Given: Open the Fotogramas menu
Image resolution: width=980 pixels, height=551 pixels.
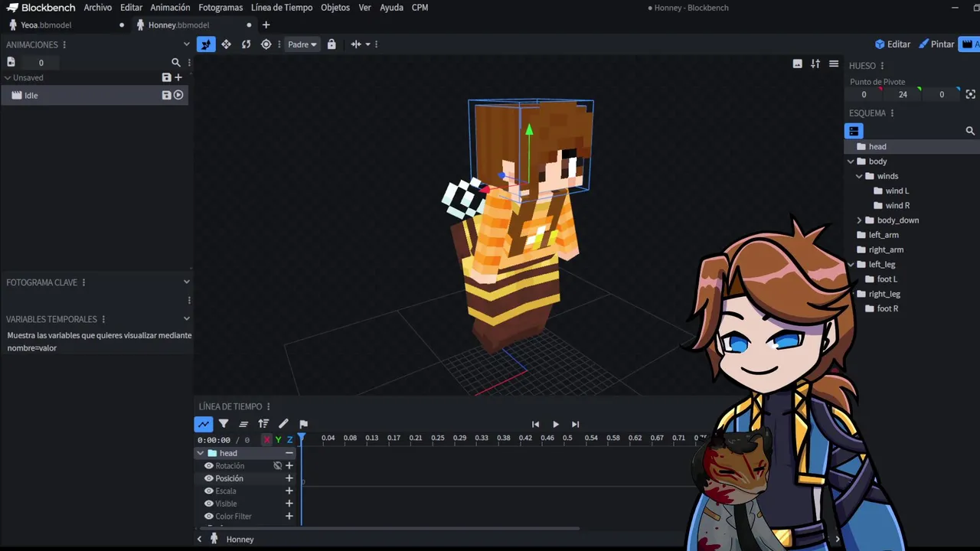Looking at the screenshot, I should pyautogui.click(x=220, y=8).
